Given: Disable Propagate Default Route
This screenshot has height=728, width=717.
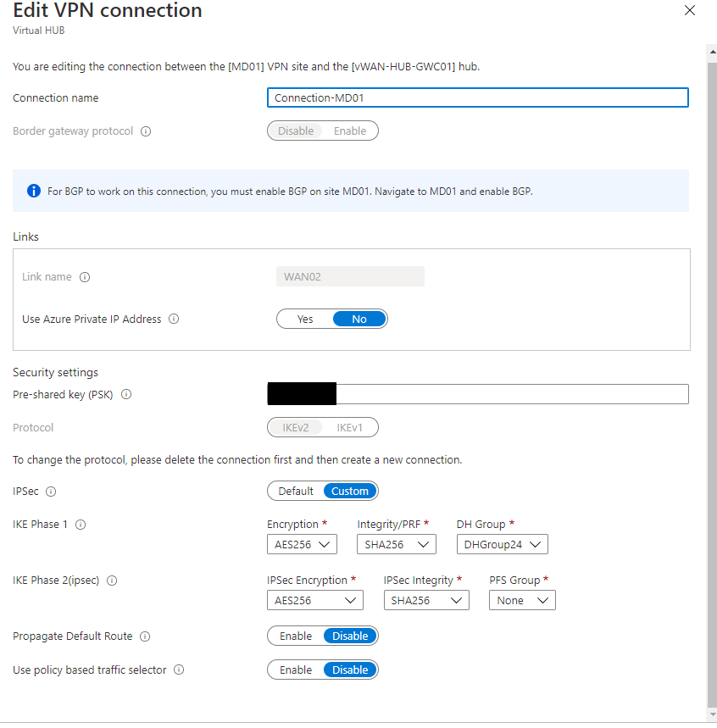Looking at the screenshot, I should point(350,636).
